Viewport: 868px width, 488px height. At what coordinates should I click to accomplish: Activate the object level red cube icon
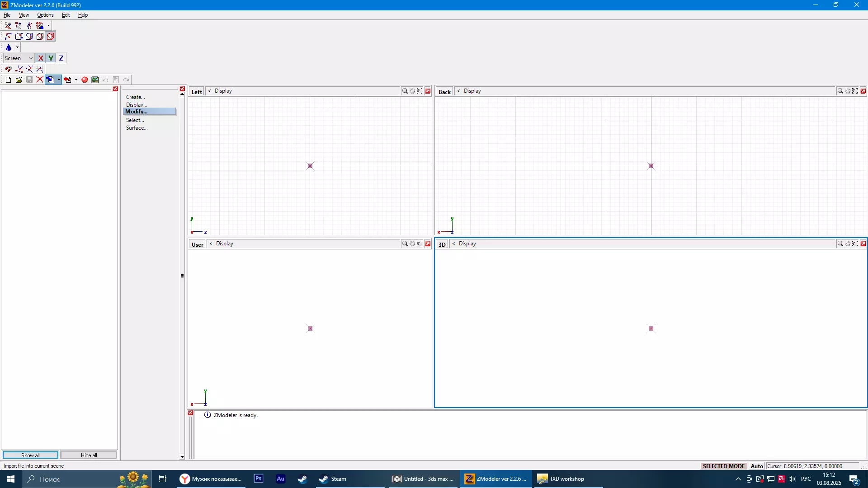[x=51, y=37]
